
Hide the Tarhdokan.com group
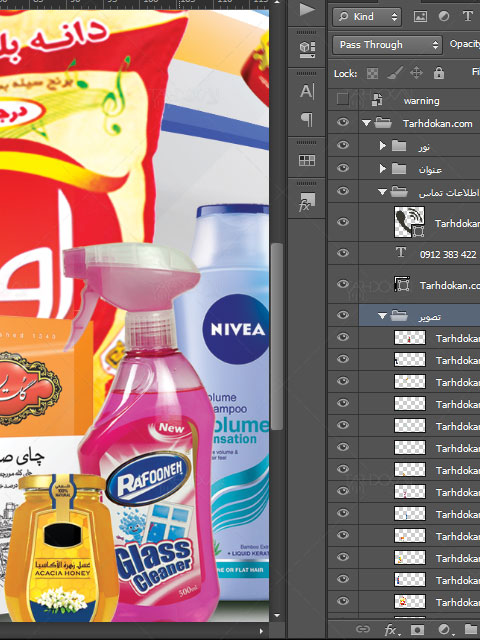click(x=343, y=122)
